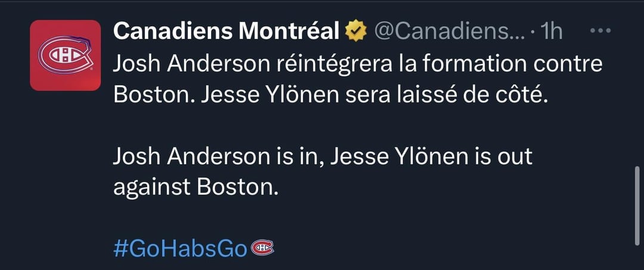Click the gold verified badge

pos(357,31)
